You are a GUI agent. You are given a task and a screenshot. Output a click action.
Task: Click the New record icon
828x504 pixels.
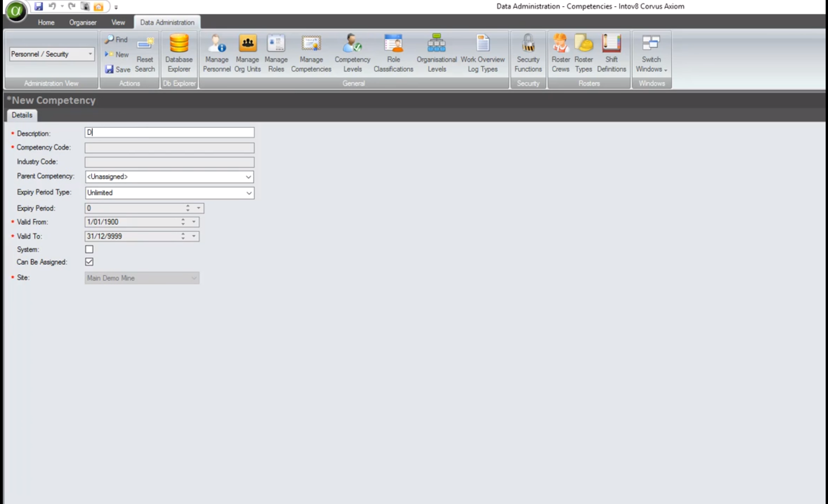tap(109, 54)
